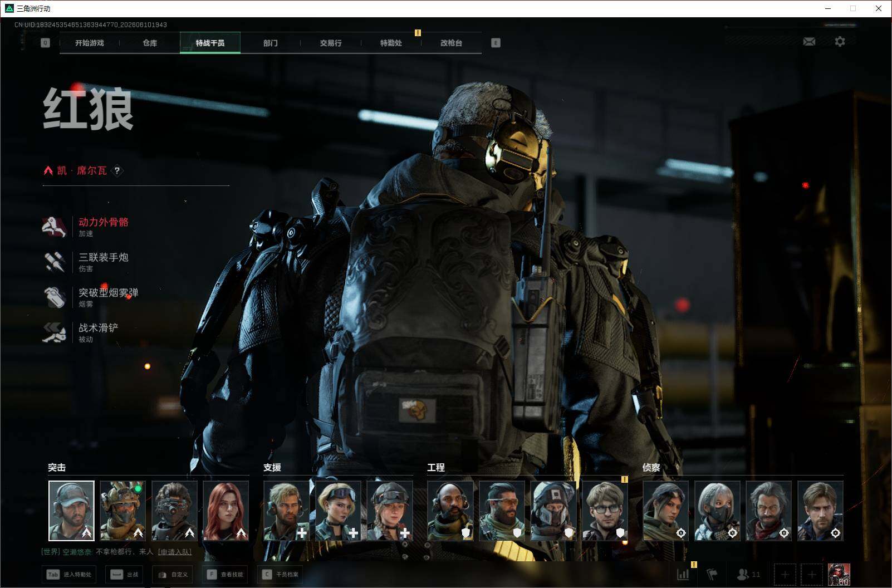The height and width of the screenshot is (588, 892).
Task: Pick the braided woman in cap 支援 operator
Action: click(390, 511)
